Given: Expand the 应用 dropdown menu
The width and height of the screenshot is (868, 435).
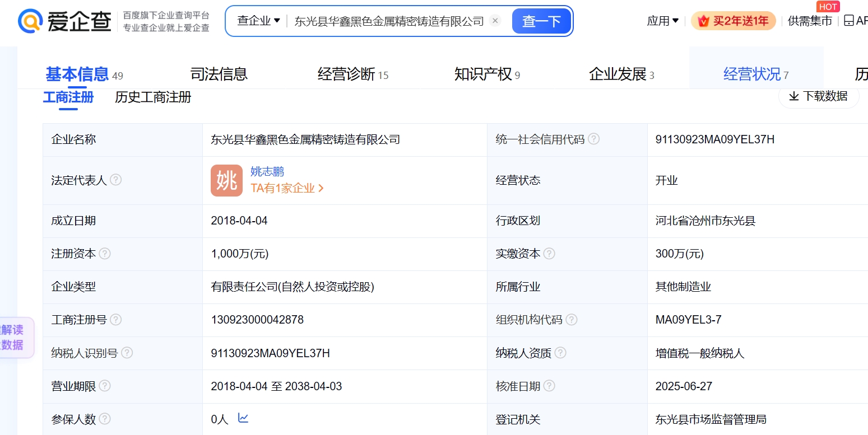Looking at the screenshot, I should 662,21.
